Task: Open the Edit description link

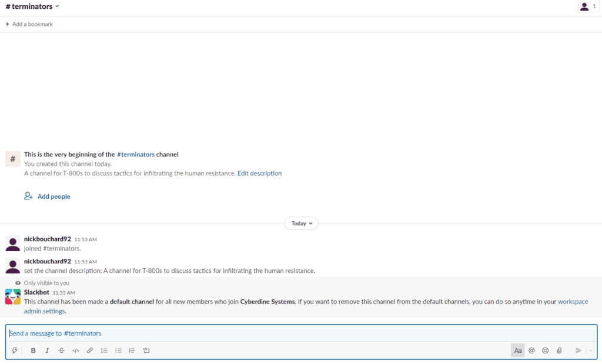Action: (259, 173)
